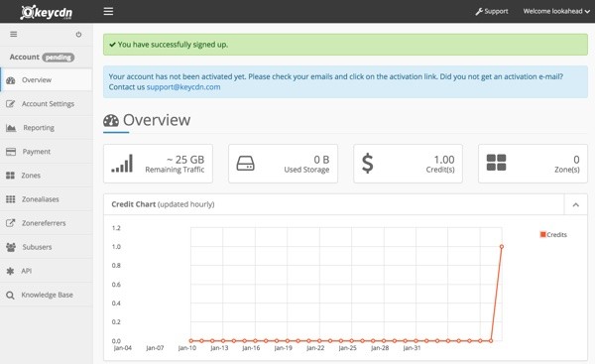
Task: Click the Account heading in sidebar
Action: [x=24, y=57]
